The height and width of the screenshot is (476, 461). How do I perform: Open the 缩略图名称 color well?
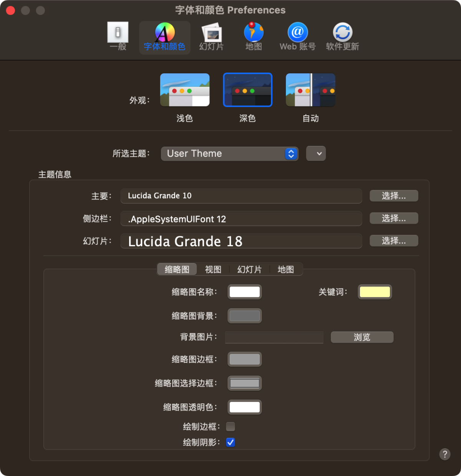[245, 292]
